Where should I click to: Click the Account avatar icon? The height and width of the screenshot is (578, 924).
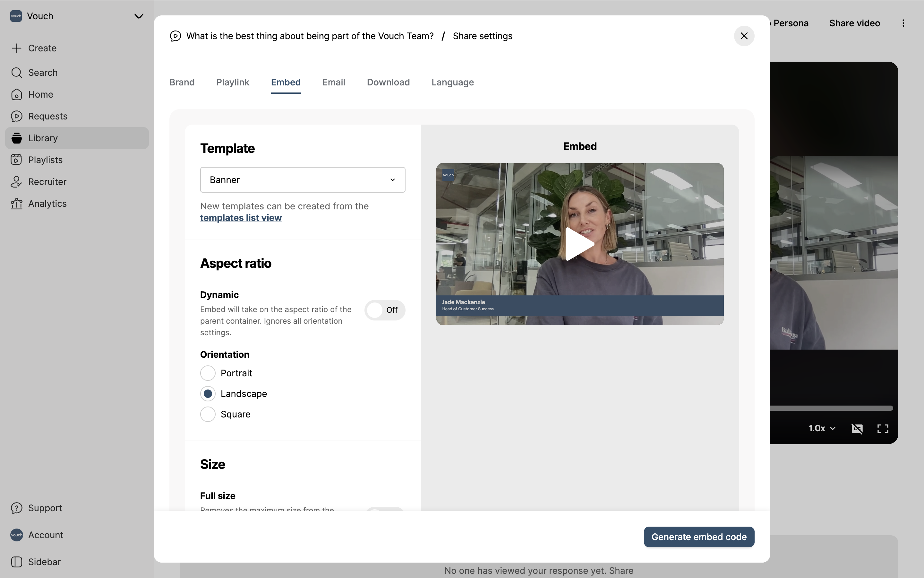click(16, 535)
